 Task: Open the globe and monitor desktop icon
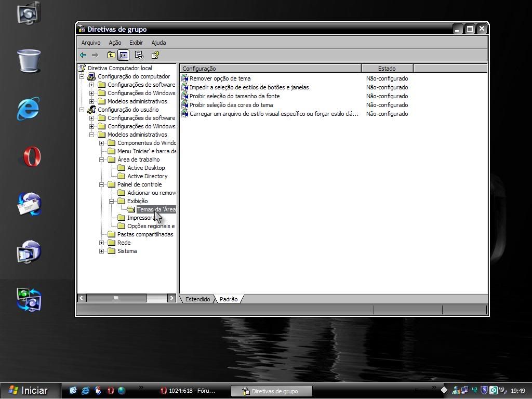[29, 252]
